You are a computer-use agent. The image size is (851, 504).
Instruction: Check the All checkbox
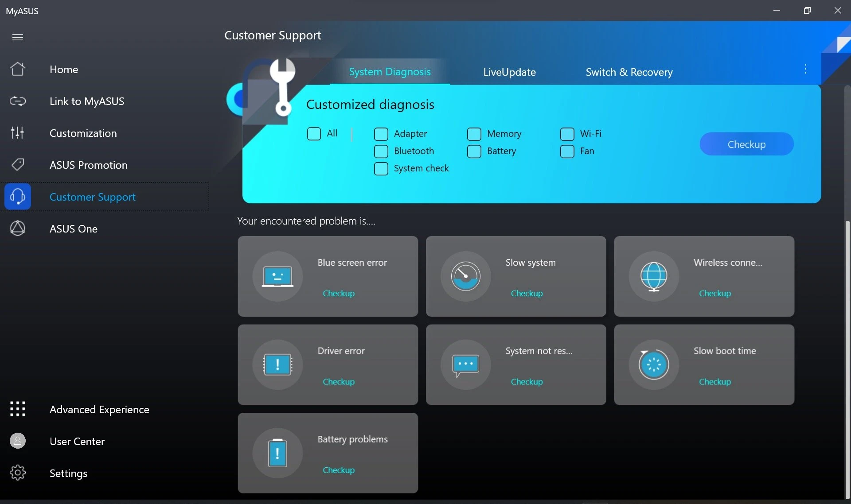coord(314,134)
